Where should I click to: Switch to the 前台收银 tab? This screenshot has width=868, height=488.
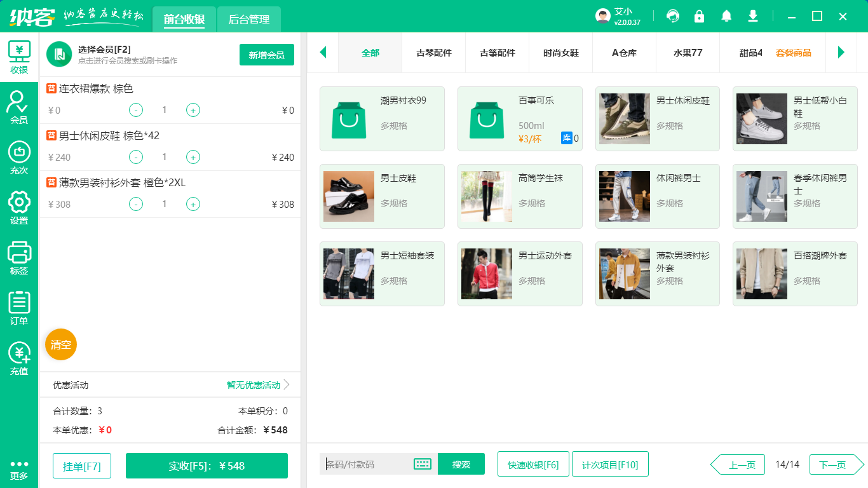(184, 19)
